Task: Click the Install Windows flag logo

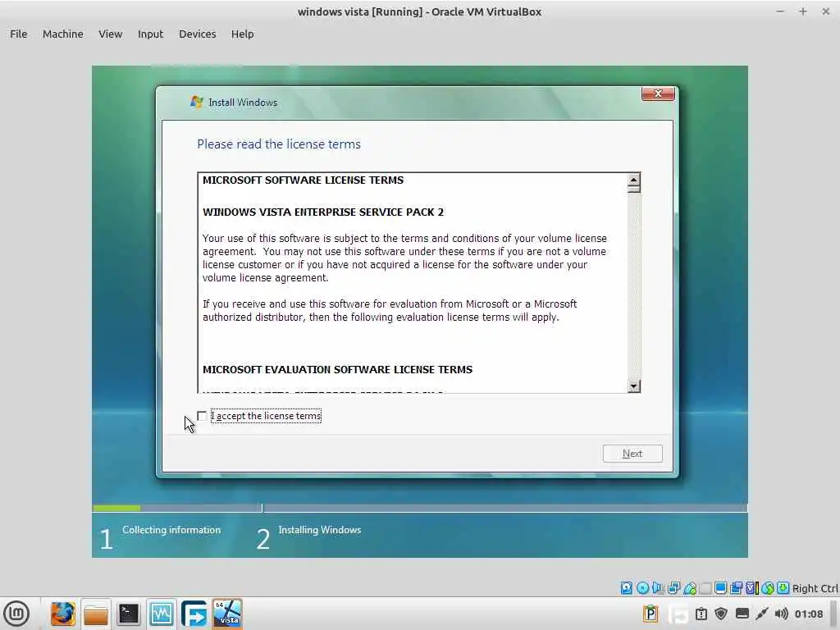Action: [197, 102]
